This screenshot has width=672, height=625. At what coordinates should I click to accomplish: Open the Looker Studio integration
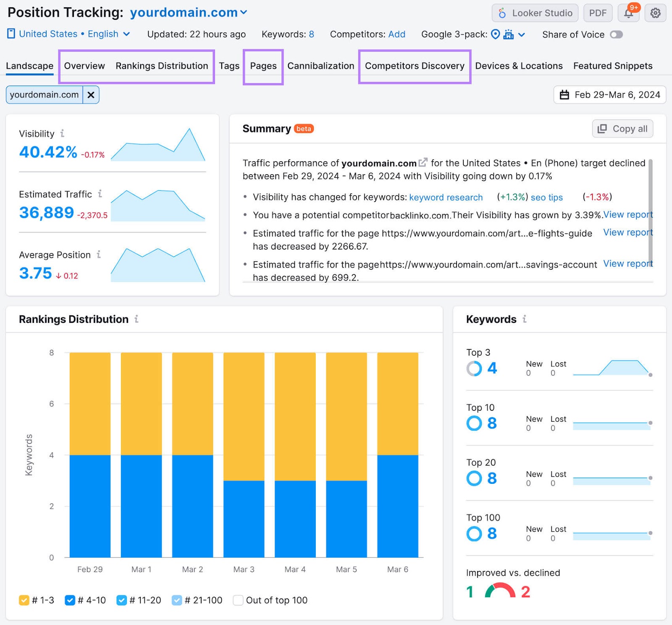pyautogui.click(x=535, y=13)
